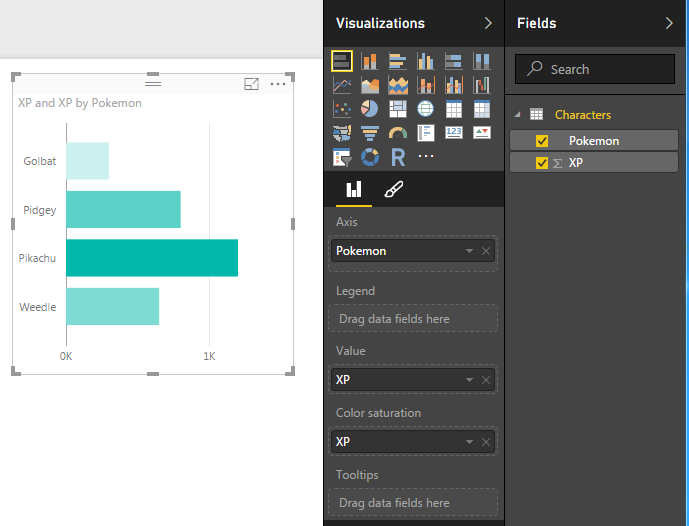689x526 pixels.
Task: Switch to the Map globe visualization
Action: click(426, 109)
